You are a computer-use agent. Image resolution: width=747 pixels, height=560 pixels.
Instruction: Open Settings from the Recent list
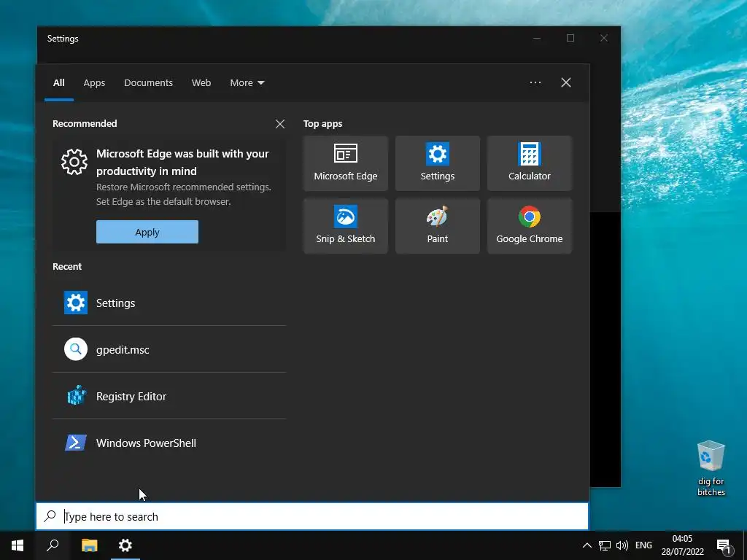(x=169, y=303)
